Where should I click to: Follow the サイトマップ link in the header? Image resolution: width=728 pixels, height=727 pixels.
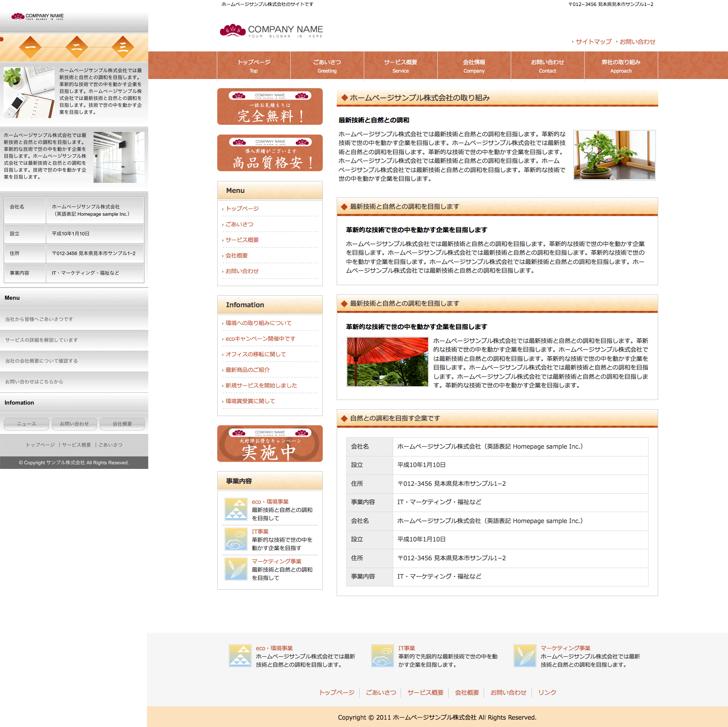click(x=593, y=42)
